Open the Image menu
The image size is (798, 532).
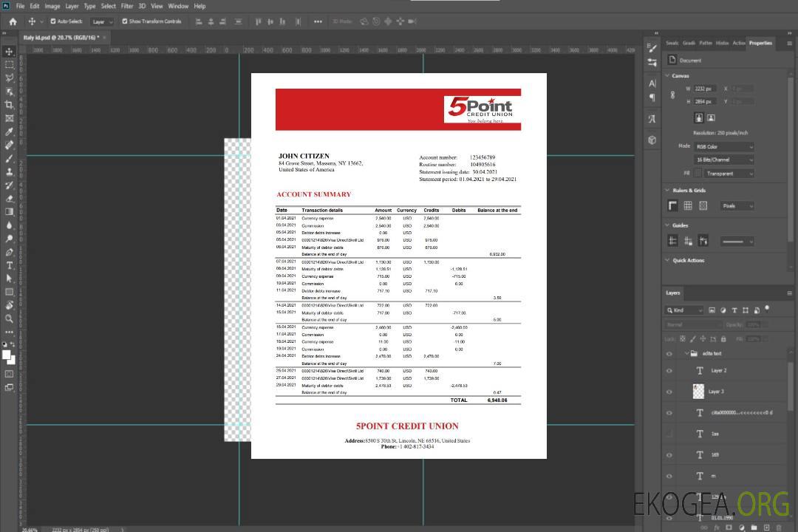pos(52,6)
